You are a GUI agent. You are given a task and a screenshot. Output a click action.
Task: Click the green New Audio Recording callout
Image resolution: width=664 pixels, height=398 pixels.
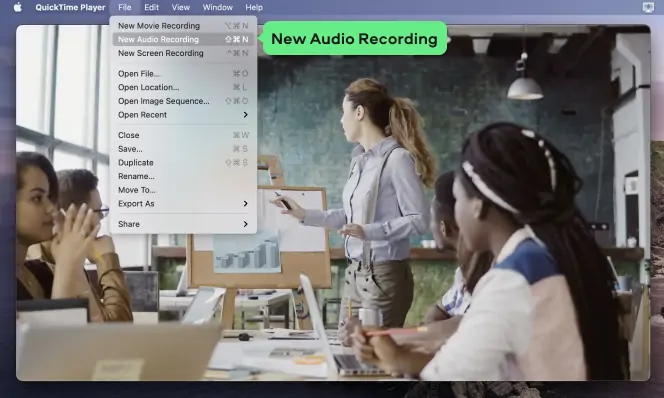[354, 39]
